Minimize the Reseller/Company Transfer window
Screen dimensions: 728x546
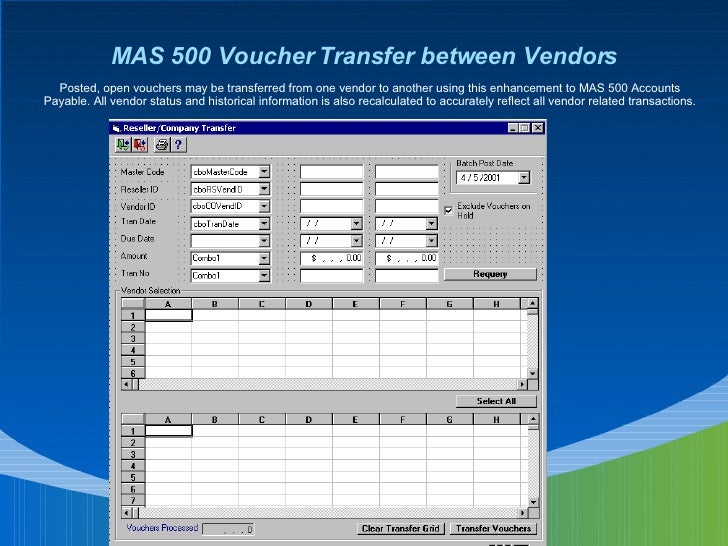pyautogui.click(x=513, y=128)
